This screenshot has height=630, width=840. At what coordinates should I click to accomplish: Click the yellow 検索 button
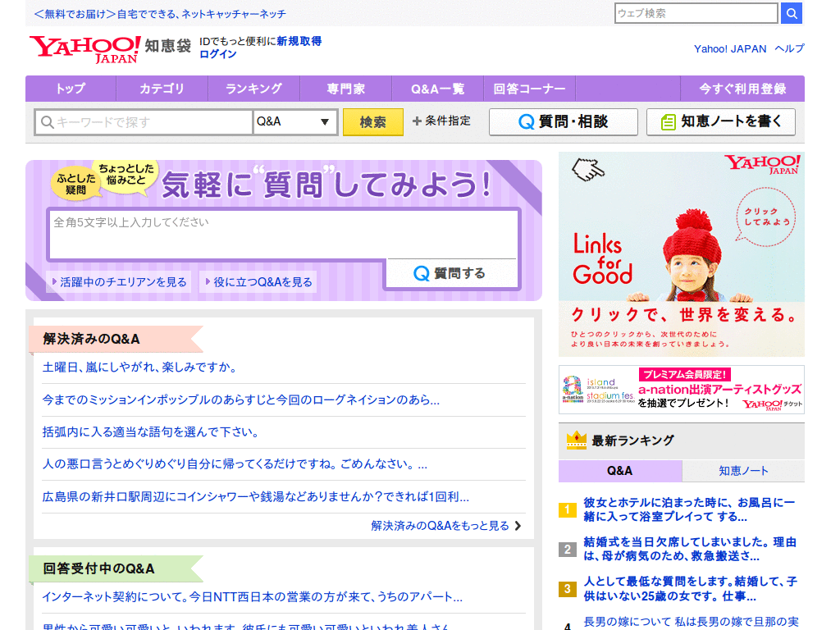[373, 122]
